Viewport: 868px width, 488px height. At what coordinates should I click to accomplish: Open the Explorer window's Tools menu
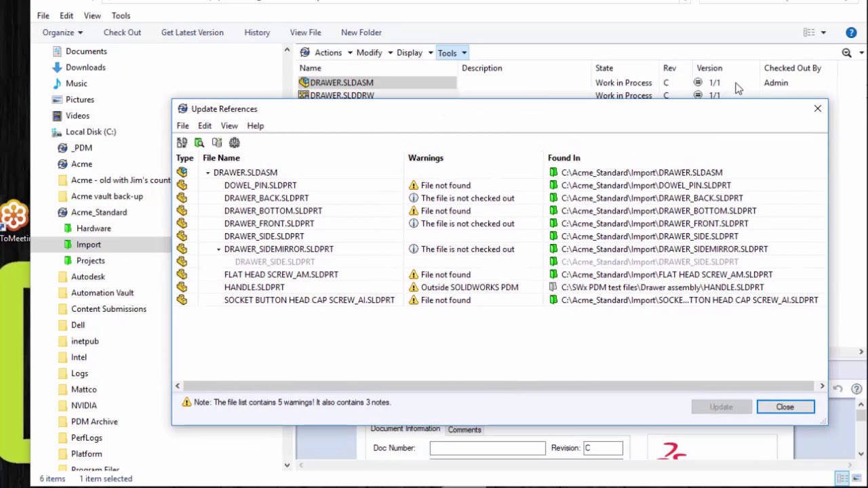(x=121, y=16)
